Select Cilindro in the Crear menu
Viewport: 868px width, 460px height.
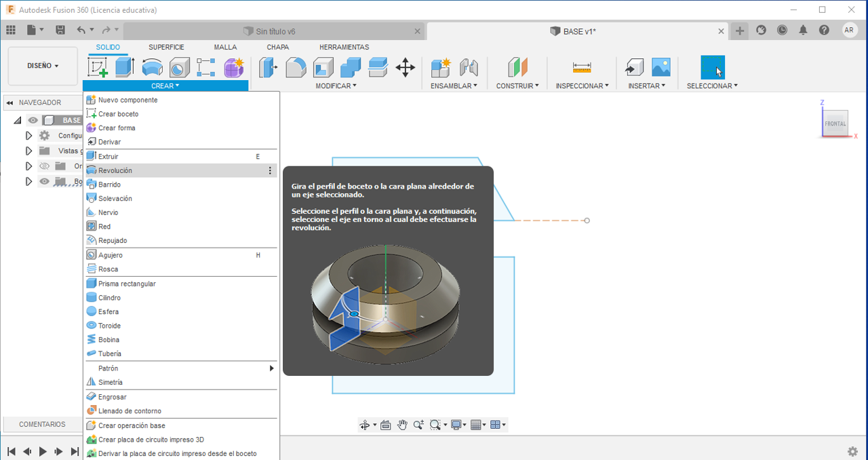(109, 298)
